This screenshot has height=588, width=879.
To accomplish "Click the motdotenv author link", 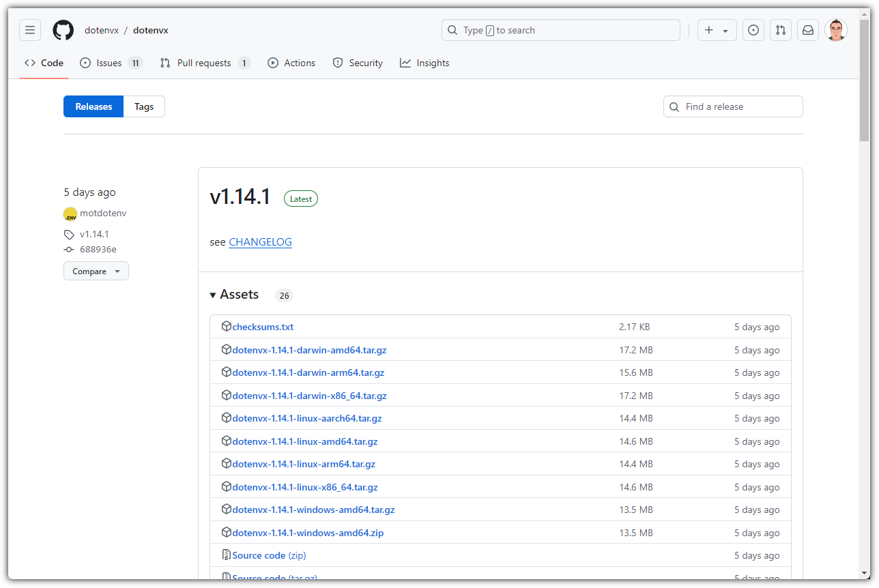I will tap(103, 213).
